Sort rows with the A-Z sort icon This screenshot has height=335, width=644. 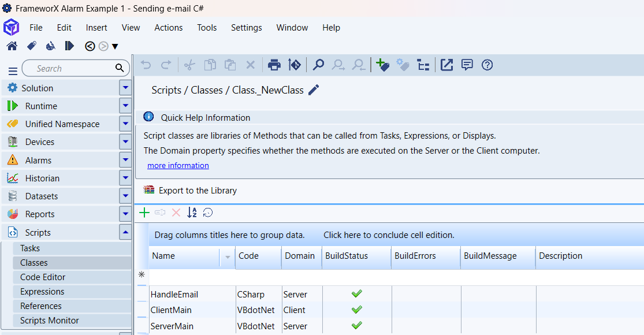192,213
